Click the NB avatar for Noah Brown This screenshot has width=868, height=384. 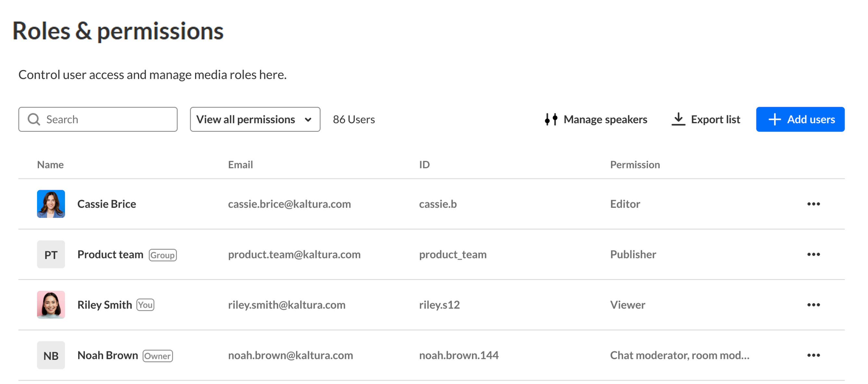(x=51, y=355)
